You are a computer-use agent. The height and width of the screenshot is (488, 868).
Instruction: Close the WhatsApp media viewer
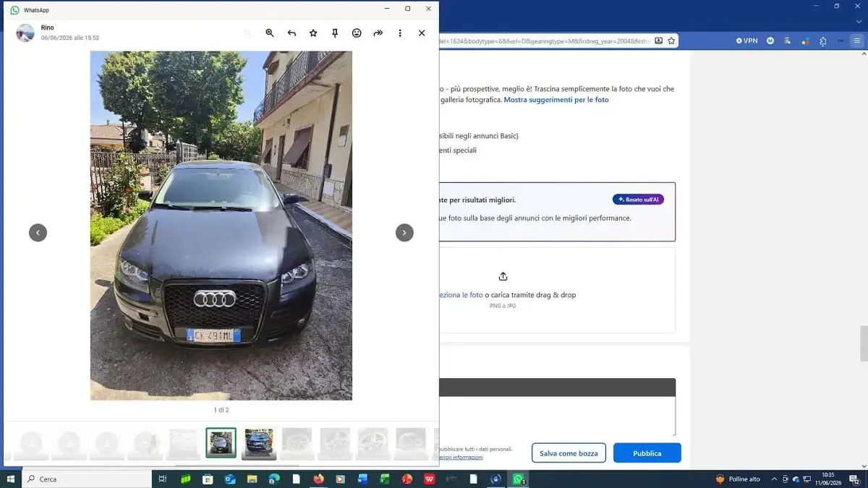coord(422,33)
